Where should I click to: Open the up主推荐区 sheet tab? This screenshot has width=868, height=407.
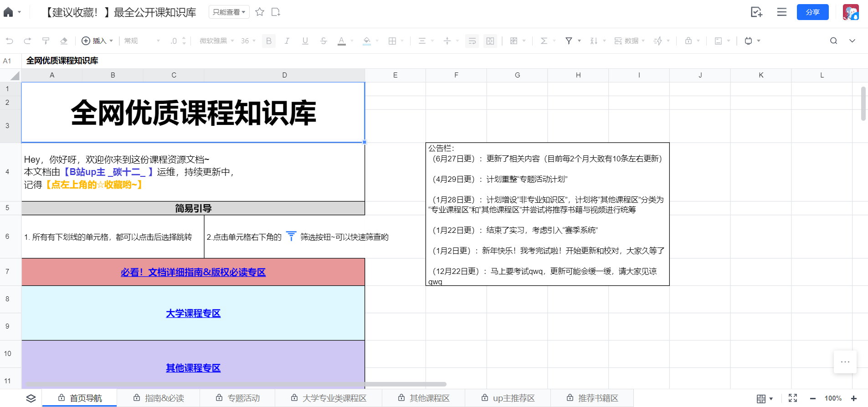(508, 398)
